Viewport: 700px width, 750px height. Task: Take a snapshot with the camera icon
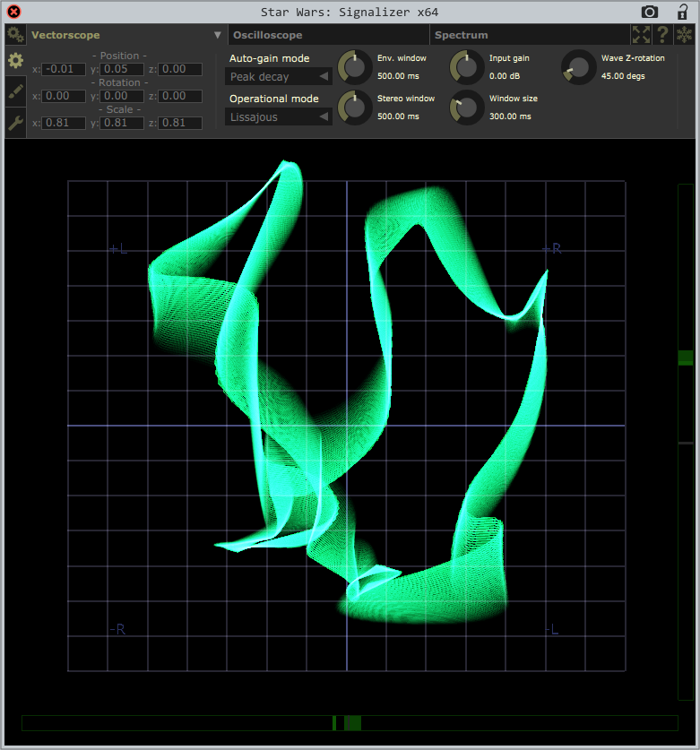[x=650, y=12]
